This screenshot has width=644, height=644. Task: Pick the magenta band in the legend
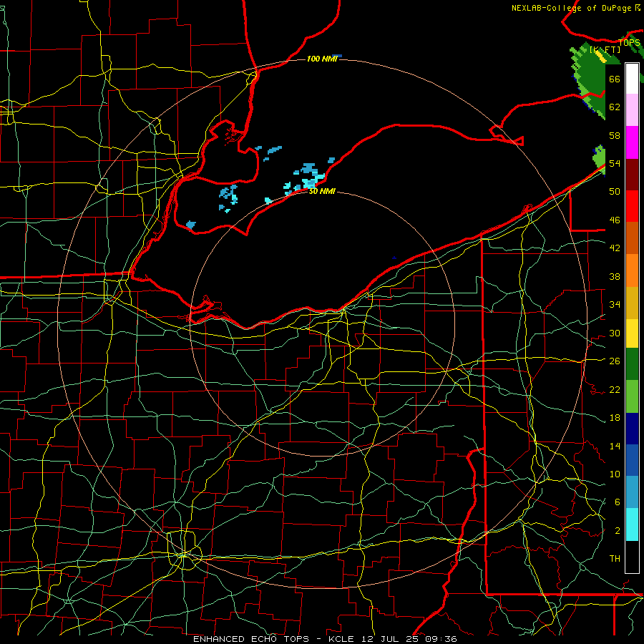[x=632, y=142]
